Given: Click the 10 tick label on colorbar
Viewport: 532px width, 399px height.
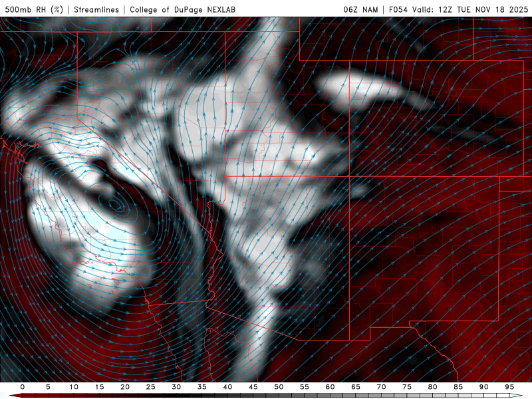Looking at the screenshot, I should point(74,387).
